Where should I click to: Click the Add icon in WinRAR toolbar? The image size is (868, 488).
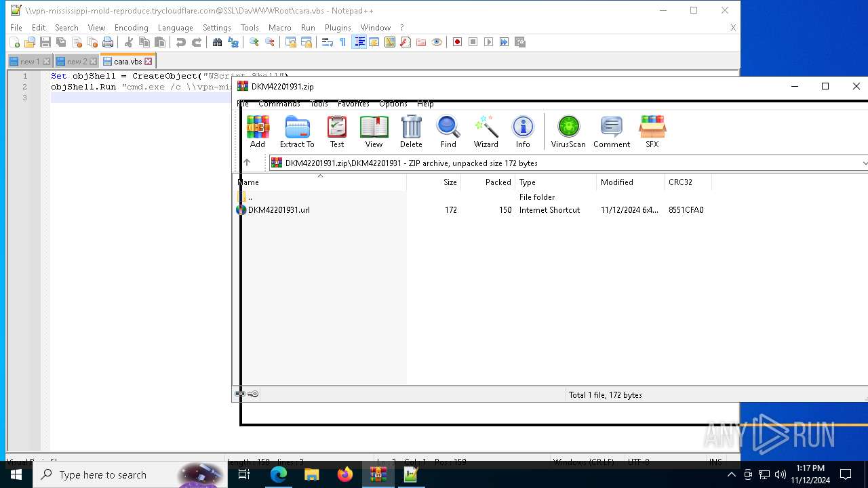click(x=258, y=131)
